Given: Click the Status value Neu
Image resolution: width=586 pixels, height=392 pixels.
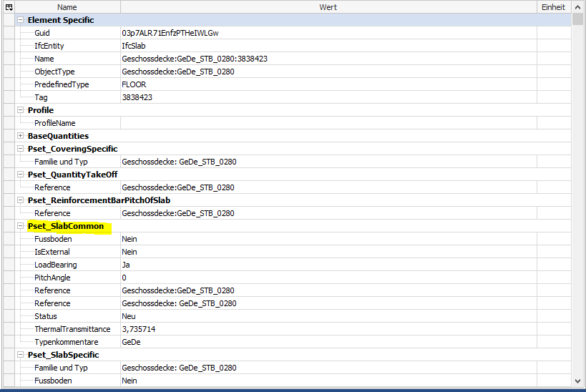Looking at the screenshot, I should point(129,316).
